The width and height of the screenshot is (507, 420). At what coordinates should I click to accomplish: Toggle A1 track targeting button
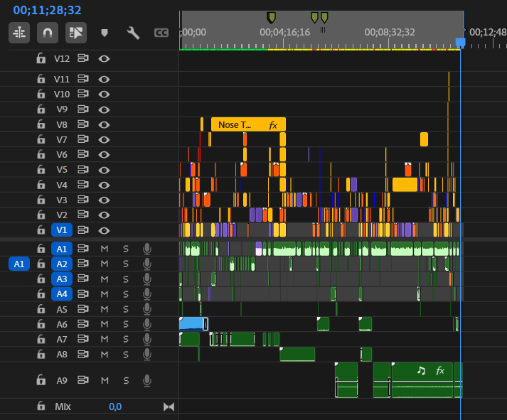click(62, 249)
